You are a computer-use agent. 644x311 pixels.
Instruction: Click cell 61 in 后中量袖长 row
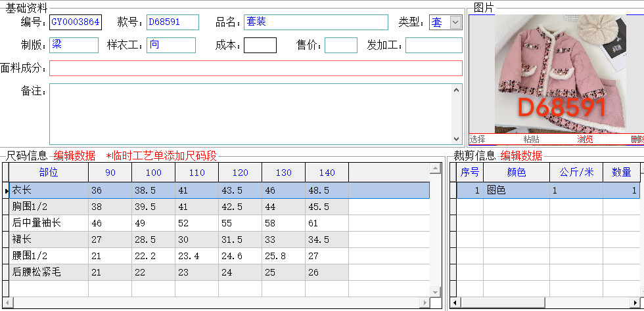point(327,223)
